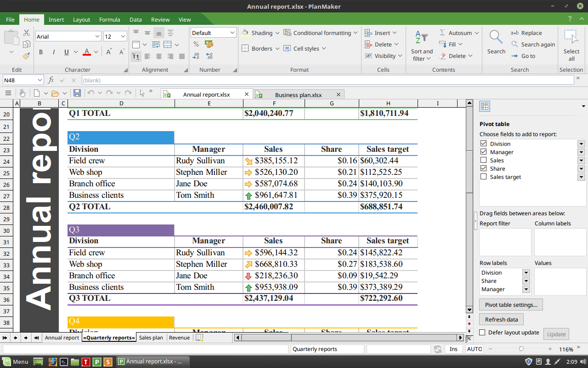
Task: Click the hamburger menu icon
Action: [x=8, y=93]
